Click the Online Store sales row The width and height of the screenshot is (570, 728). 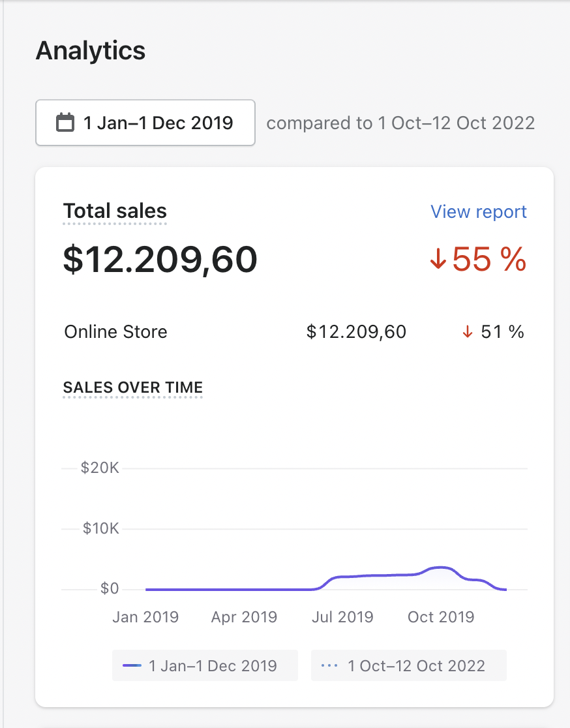click(x=294, y=332)
